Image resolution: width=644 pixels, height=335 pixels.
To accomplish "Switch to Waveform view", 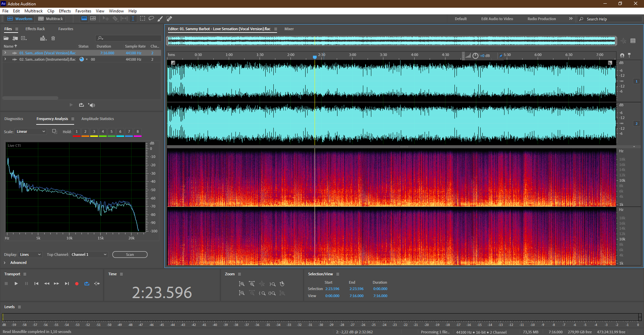I will coord(20,19).
